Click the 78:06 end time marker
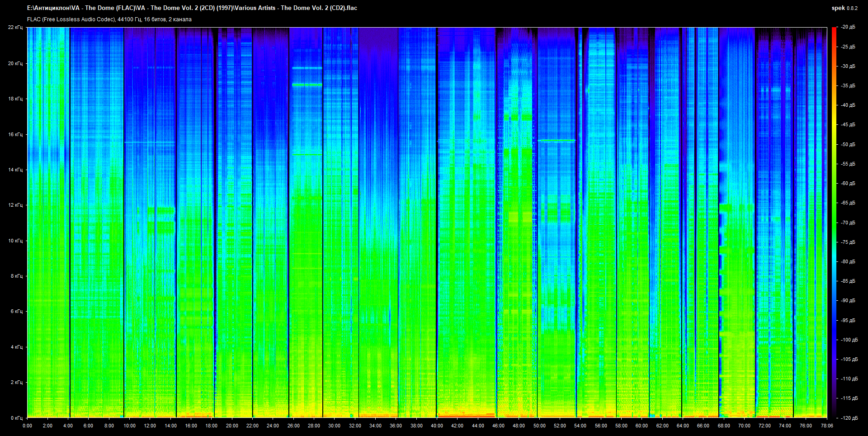The width and height of the screenshot is (868, 436). click(x=826, y=426)
